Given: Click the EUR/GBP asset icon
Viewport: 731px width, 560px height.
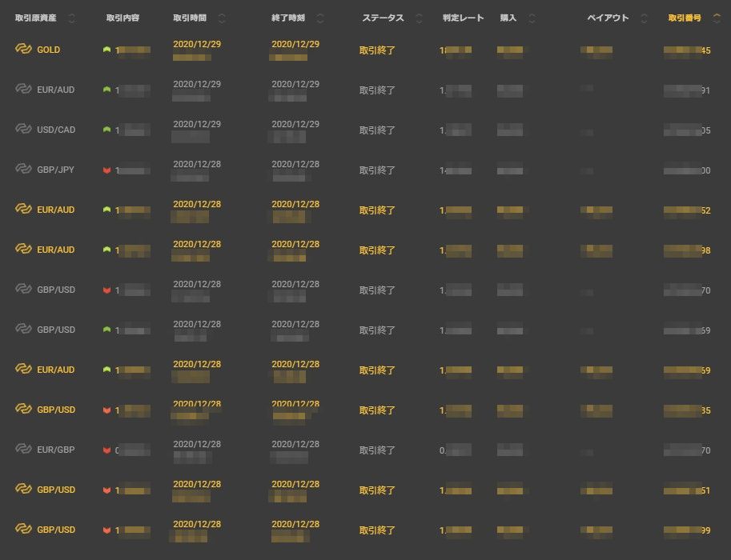Looking at the screenshot, I should [23, 450].
